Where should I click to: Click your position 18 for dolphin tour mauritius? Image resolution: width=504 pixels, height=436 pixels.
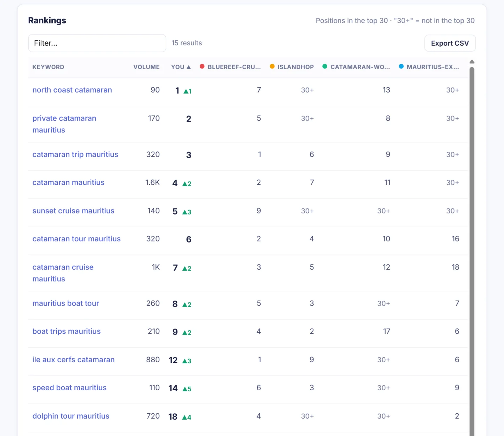pos(173,417)
